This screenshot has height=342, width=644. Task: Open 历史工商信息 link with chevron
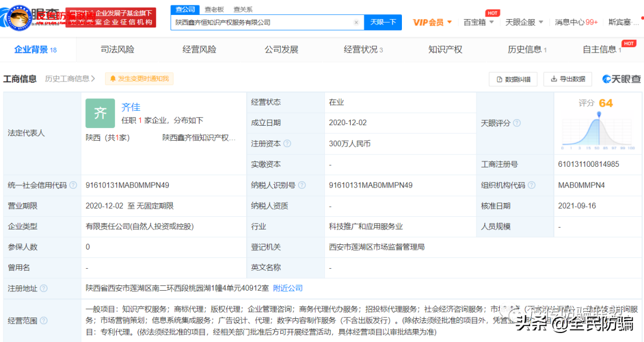(70, 79)
